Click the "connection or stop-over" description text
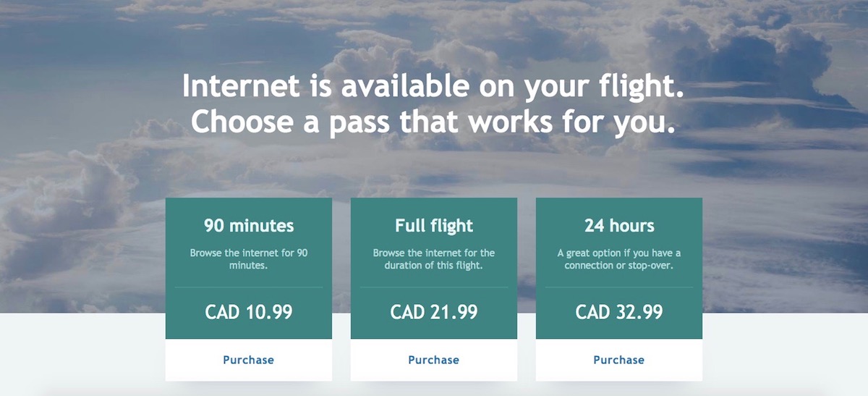The height and width of the screenshot is (396, 868). [619, 266]
